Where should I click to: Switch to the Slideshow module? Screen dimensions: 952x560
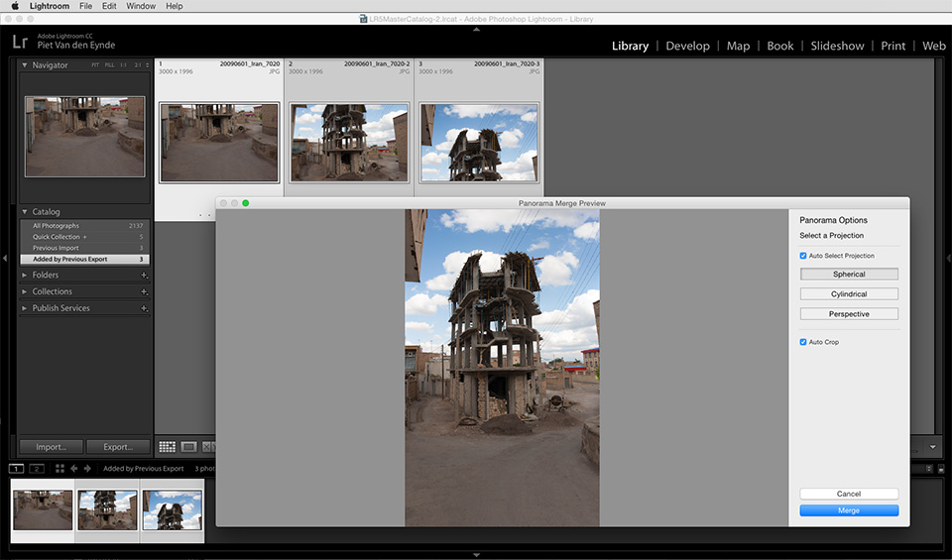pyautogui.click(x=837, y=46)
